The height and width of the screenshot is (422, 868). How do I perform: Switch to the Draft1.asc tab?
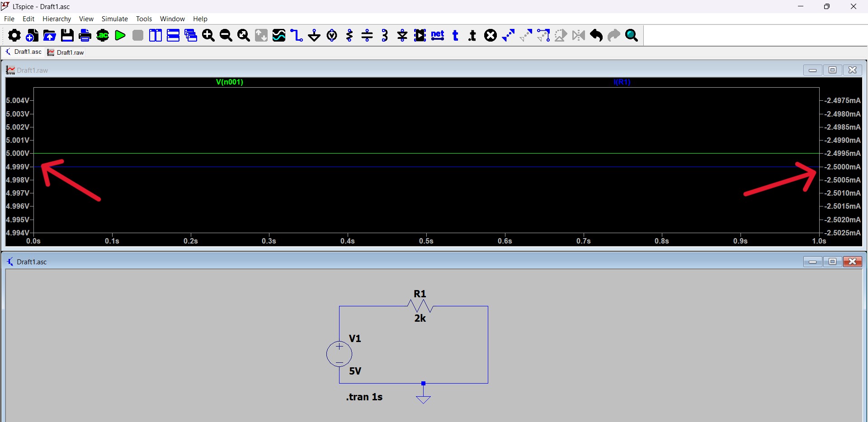click(x=24, y=52)
